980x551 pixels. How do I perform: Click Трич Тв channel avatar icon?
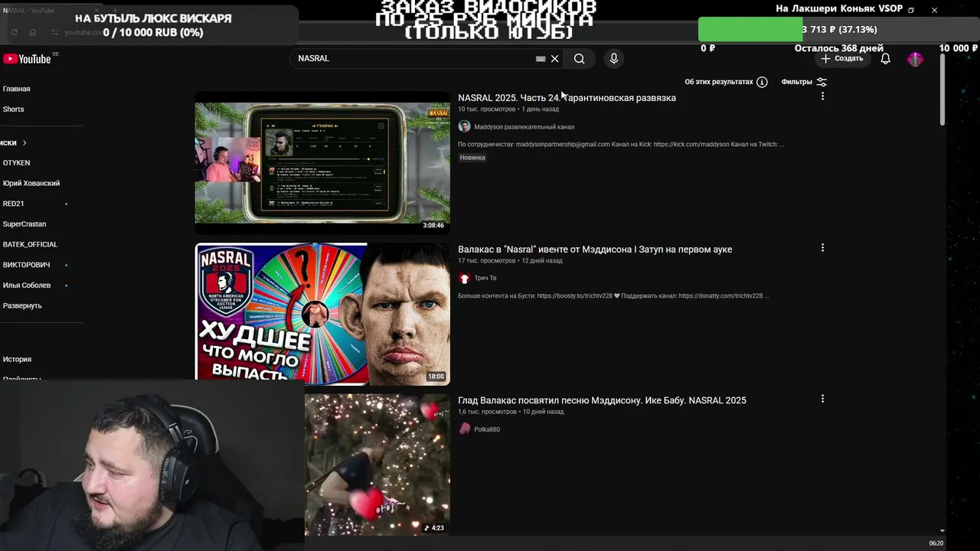click(x=464, y=278)
